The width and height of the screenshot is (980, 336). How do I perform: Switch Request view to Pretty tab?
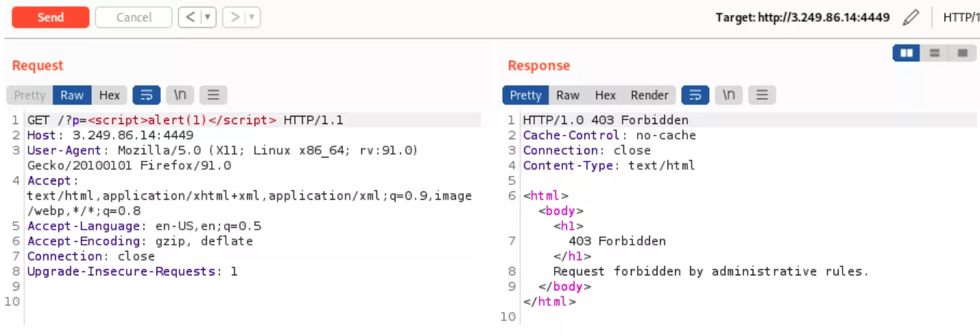pos(30,95)
